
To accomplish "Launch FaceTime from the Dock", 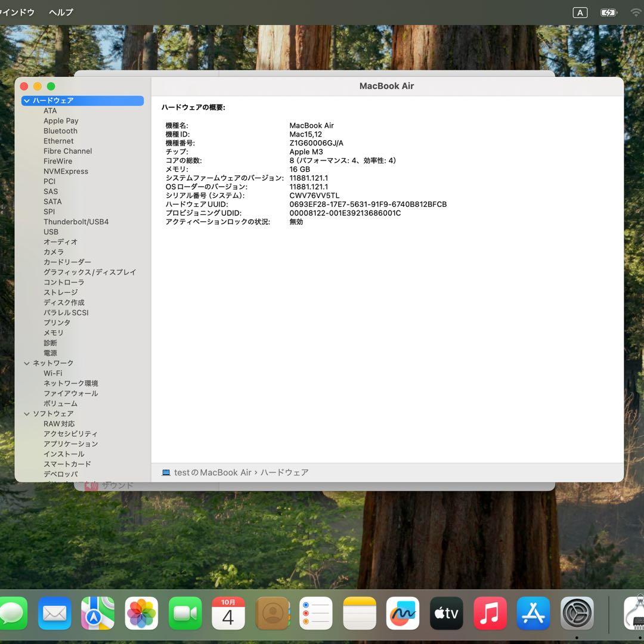I will pos(185,612).
